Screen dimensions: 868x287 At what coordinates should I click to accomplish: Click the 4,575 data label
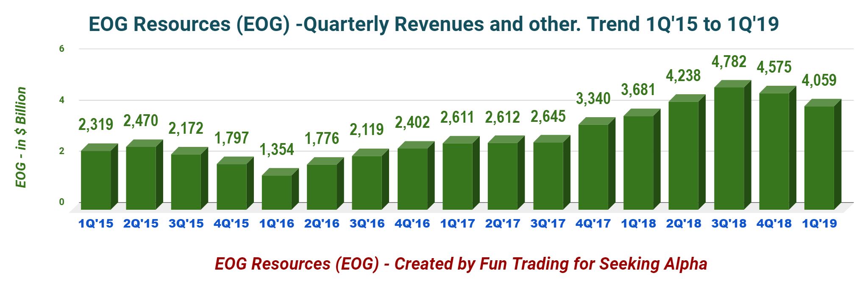pos(774,67)
